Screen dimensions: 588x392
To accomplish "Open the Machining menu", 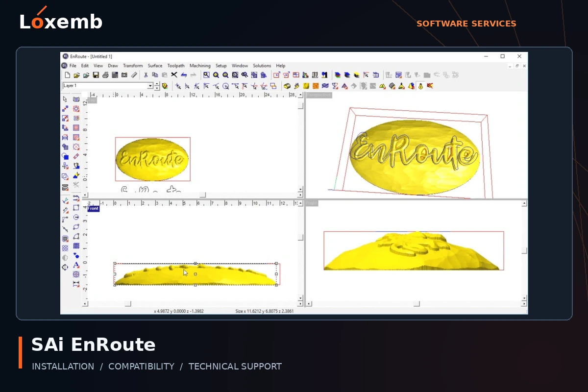I will point(200,66).
